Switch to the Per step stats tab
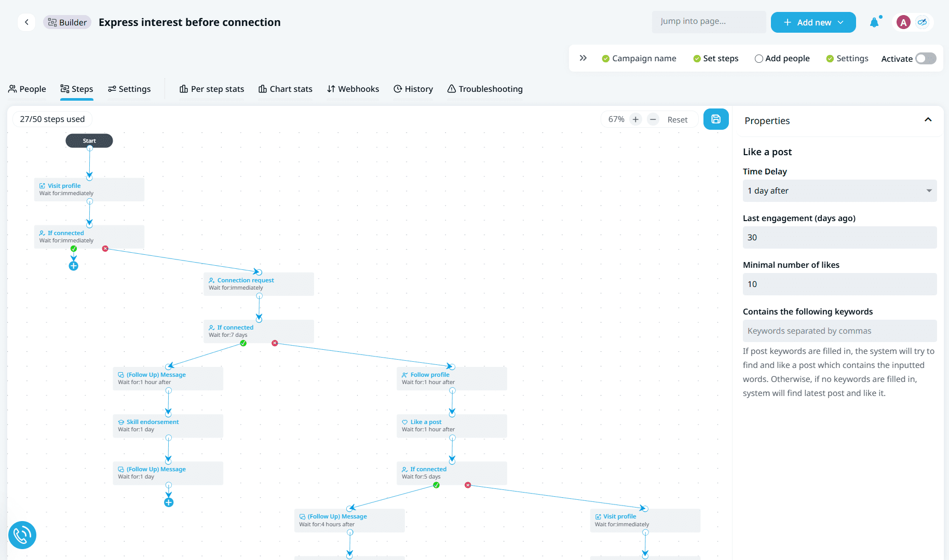The width and height of the screenshot is (949, 560). (212, 89)
